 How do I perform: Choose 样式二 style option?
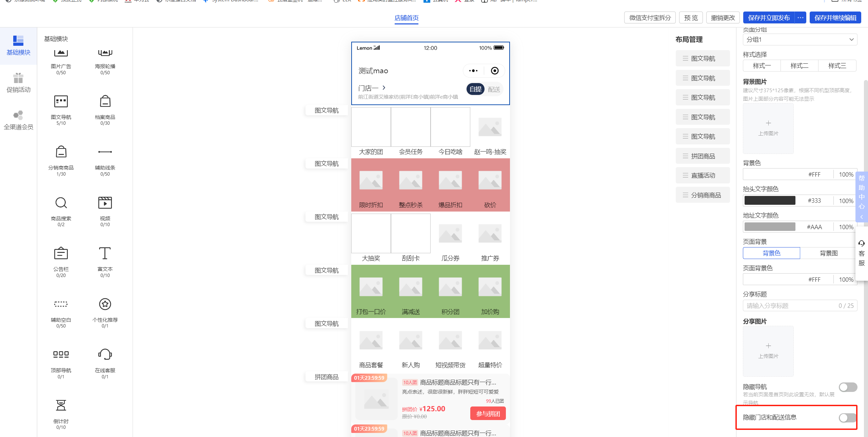tap(800, 66)
